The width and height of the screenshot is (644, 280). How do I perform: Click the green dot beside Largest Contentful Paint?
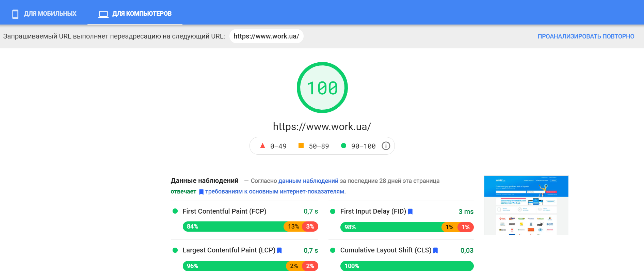175,250
